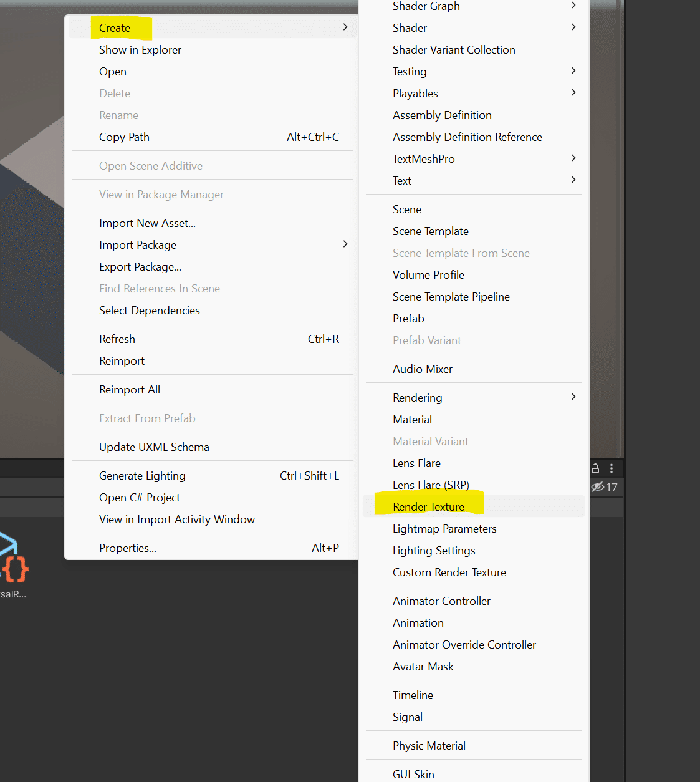Screen dimensions: 700x782
Task: Choose Refresh in the context menu
Action: pos(213,339)
